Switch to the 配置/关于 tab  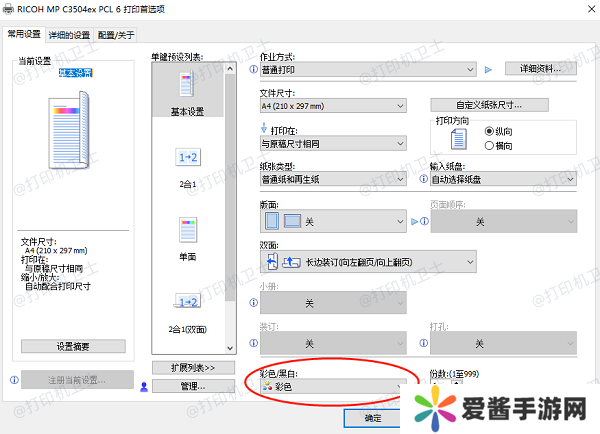pyautogui.click(x=117, y=35)
